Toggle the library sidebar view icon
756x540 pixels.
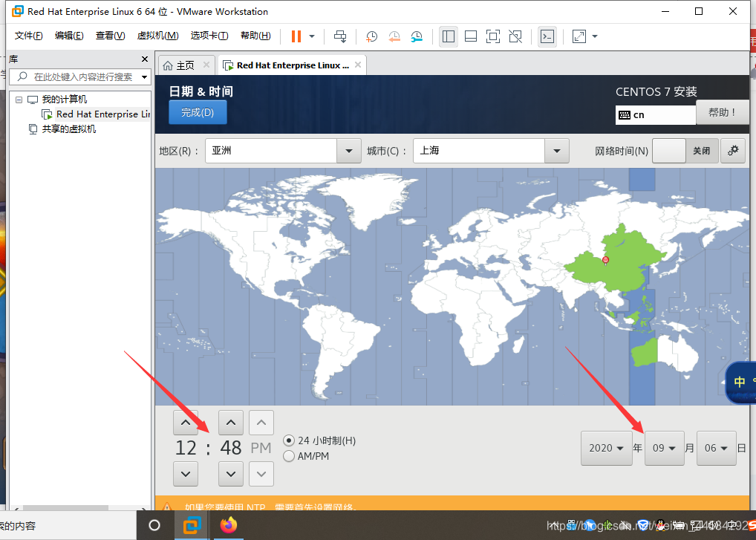point(449,36)
